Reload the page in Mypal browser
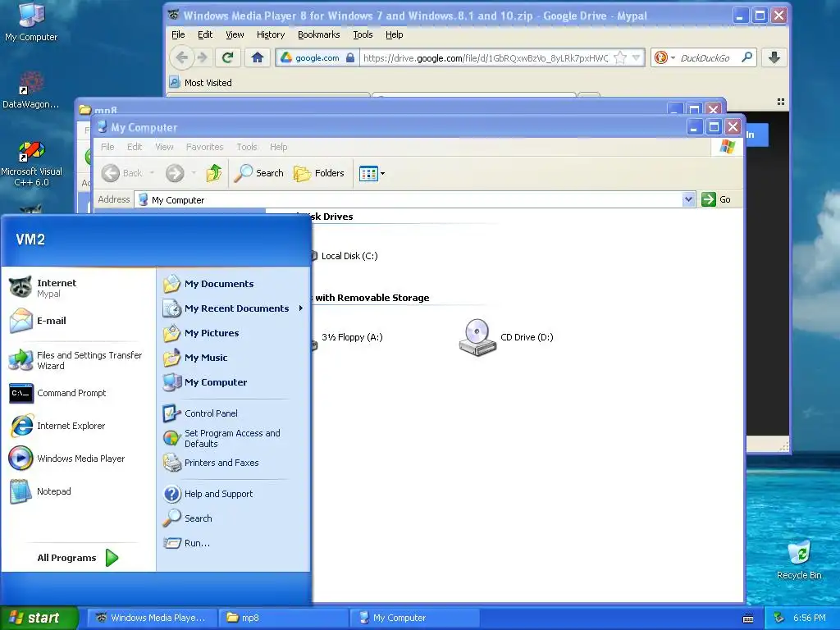 pyautogui.click(x=228, y=58)
